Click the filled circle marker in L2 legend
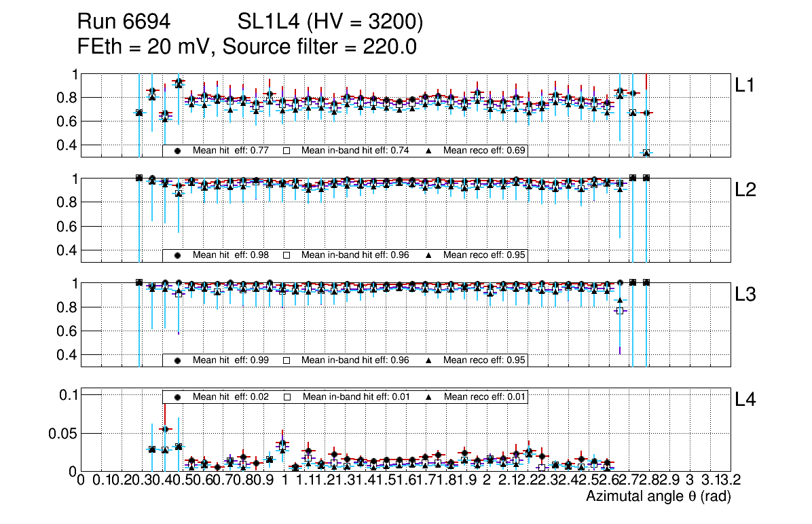The image size is (812, 524). pyautogui.click(x=178, y=255)
